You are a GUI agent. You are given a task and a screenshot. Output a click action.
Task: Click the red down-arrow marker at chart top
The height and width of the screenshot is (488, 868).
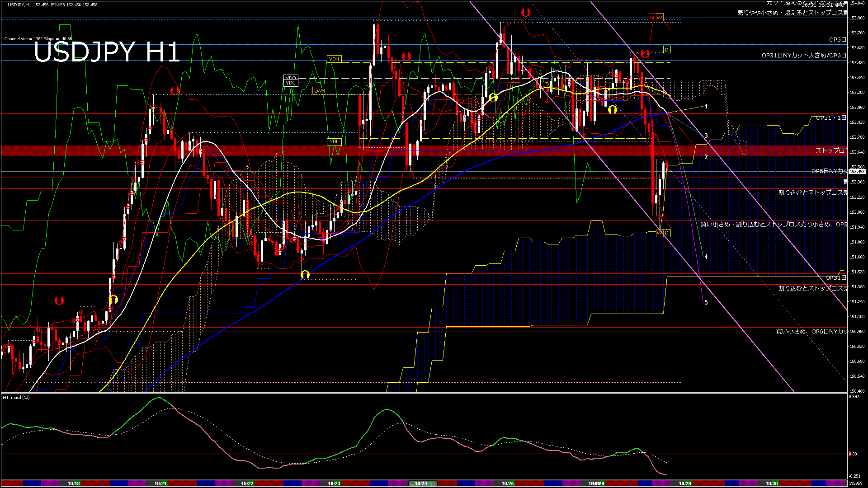525,13
